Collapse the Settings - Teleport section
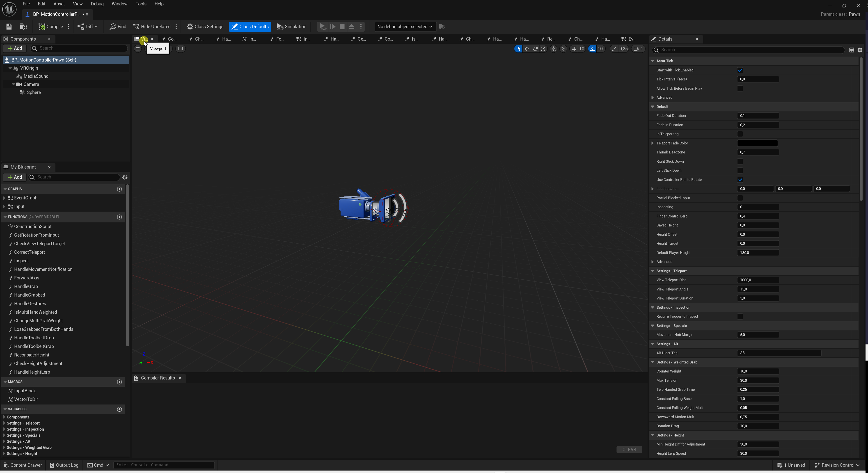This screenshot has width=868, height=473. 653,271
